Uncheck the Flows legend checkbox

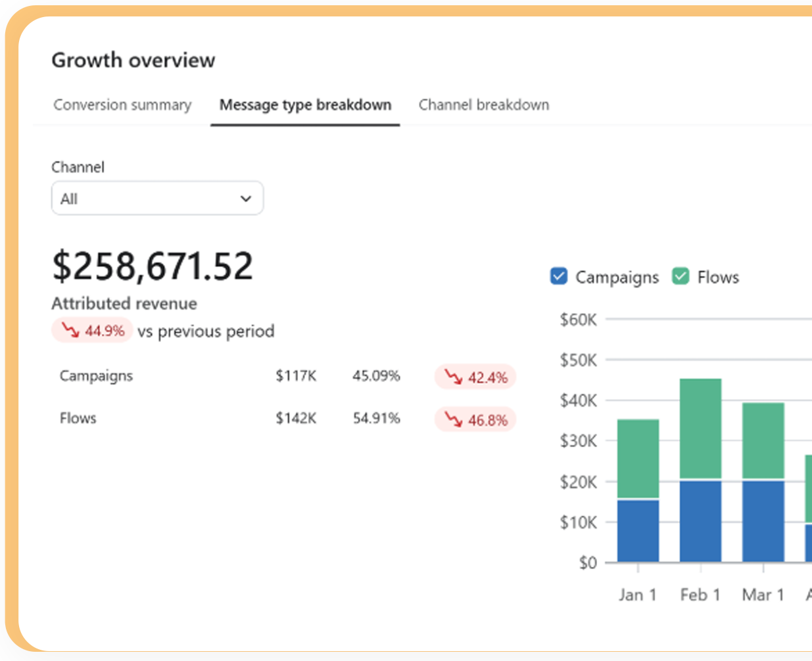point(680,276)
